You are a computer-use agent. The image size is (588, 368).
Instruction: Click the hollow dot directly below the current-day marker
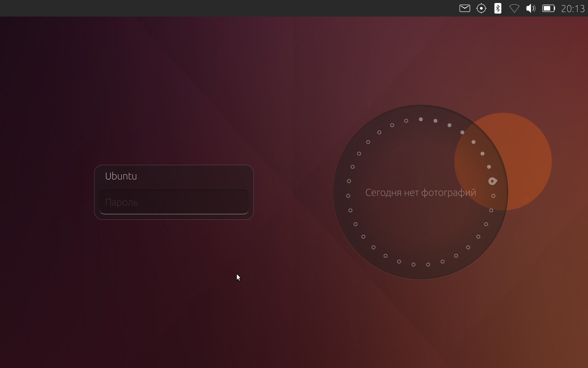(493, 196)
